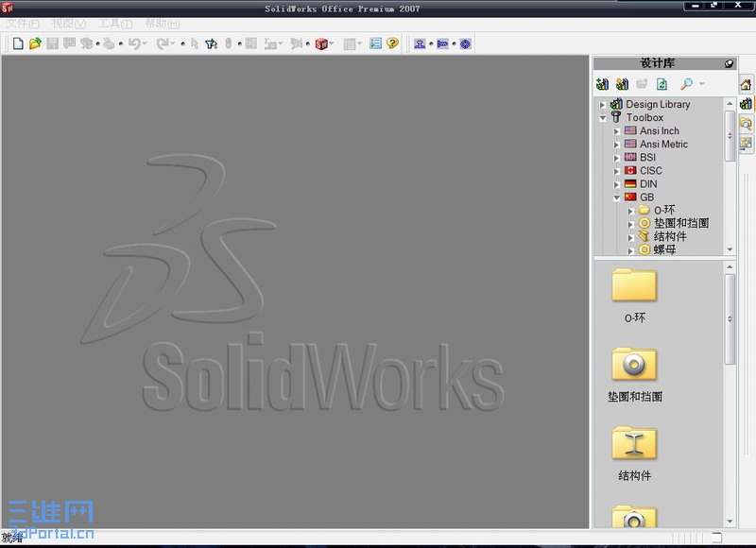Select the arrow pointer Select tool
756x548 pixels.
[x=195, y=43]
